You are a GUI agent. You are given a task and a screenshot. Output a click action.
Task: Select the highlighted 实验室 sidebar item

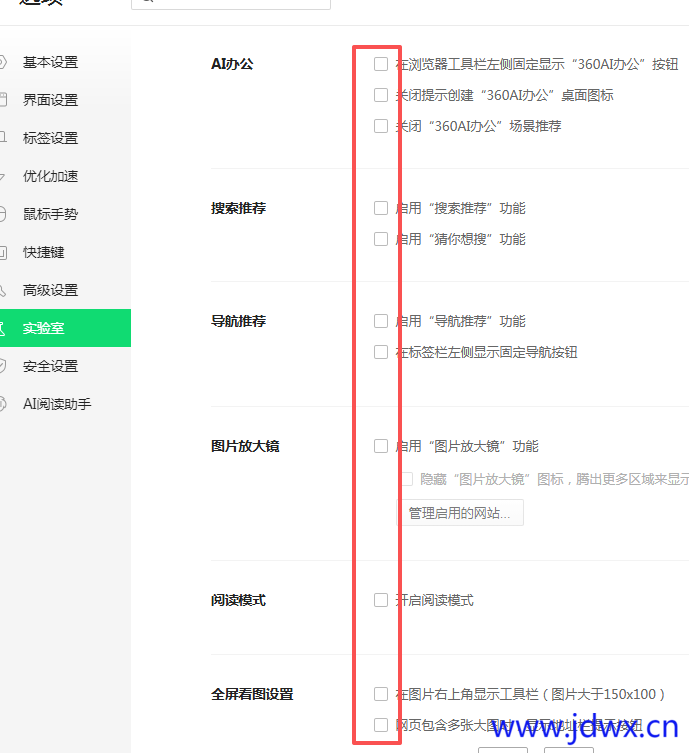44,328
